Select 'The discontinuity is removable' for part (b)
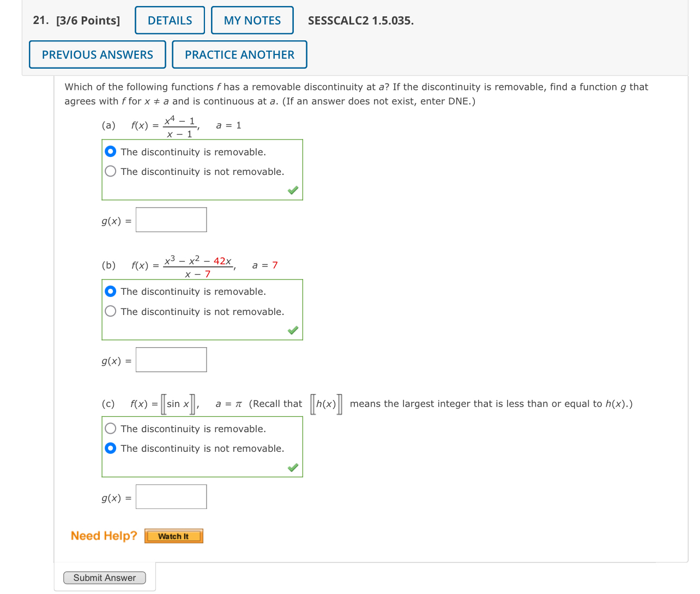Screen dimensions: 700x594 [110, 291]
